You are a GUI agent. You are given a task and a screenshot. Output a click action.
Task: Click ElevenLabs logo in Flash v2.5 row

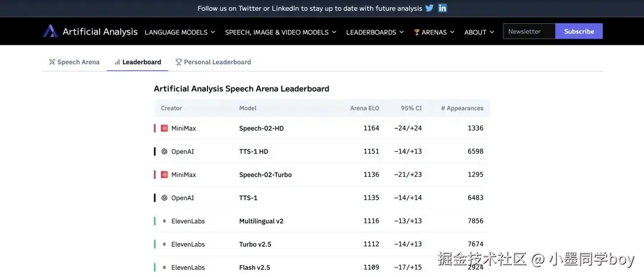click(165, 267)
